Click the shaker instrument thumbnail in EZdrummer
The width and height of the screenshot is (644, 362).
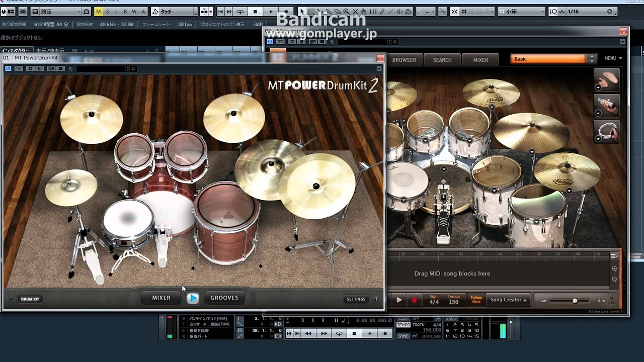[x=606, y=105]
